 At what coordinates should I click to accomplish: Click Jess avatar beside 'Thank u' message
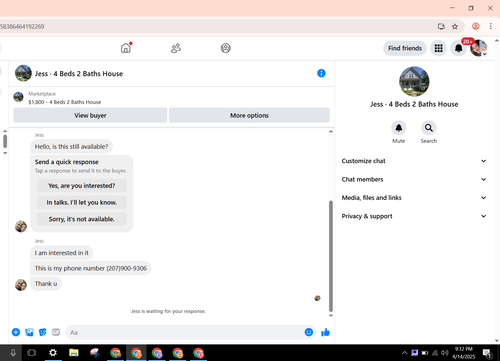pyautogui.click(x=21, y=285)
